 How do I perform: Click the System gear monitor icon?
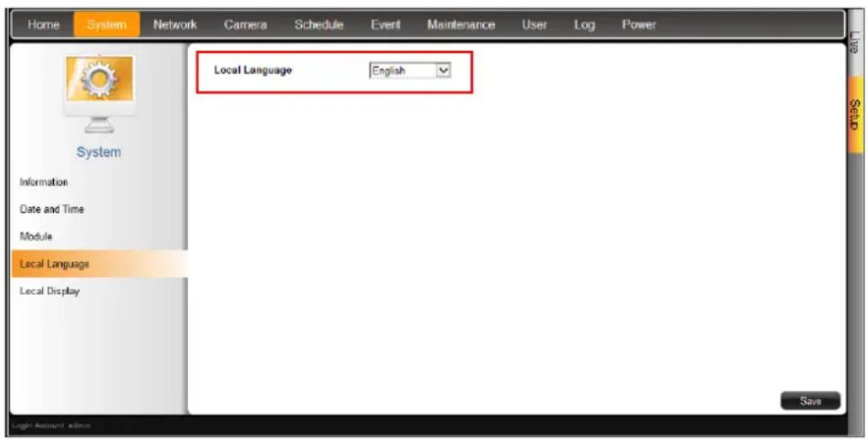(99, 93)
